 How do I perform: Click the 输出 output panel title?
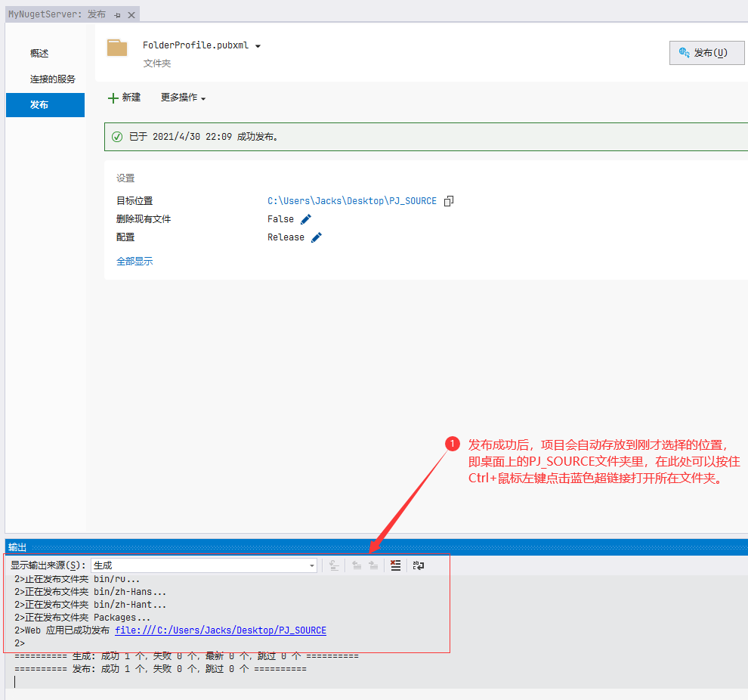click(x=17, y=547)
